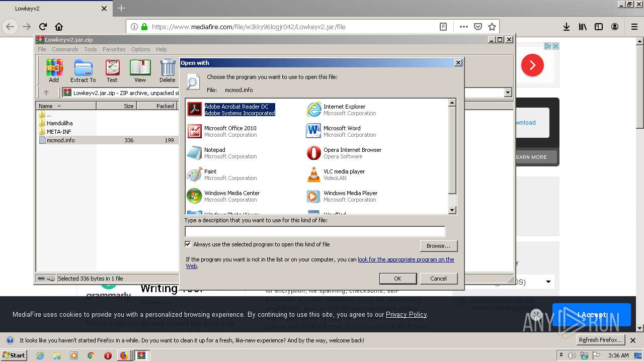Screen dimensions: 644x362
Task: Click the volume icon in system tray
Action: pyautogui.click(x=573, y=355)
